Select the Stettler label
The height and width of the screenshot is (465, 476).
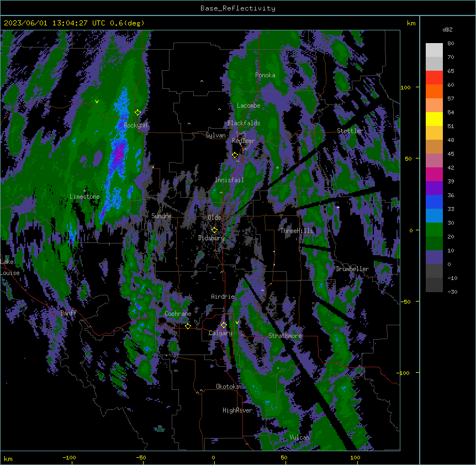click(x=350, y=131)
